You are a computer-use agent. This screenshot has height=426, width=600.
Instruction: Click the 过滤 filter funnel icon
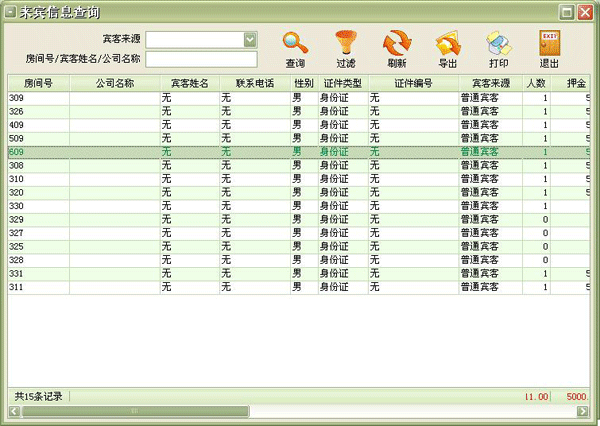[x=346, y=43]
